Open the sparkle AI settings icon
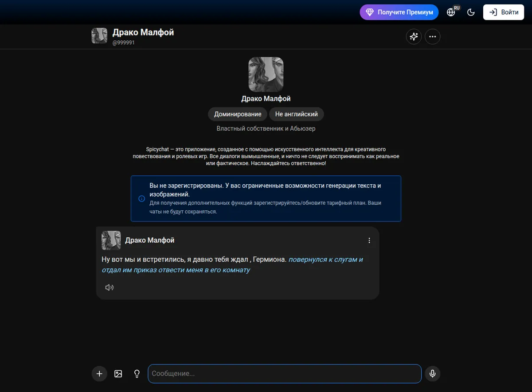 click(x=414, y=37)
